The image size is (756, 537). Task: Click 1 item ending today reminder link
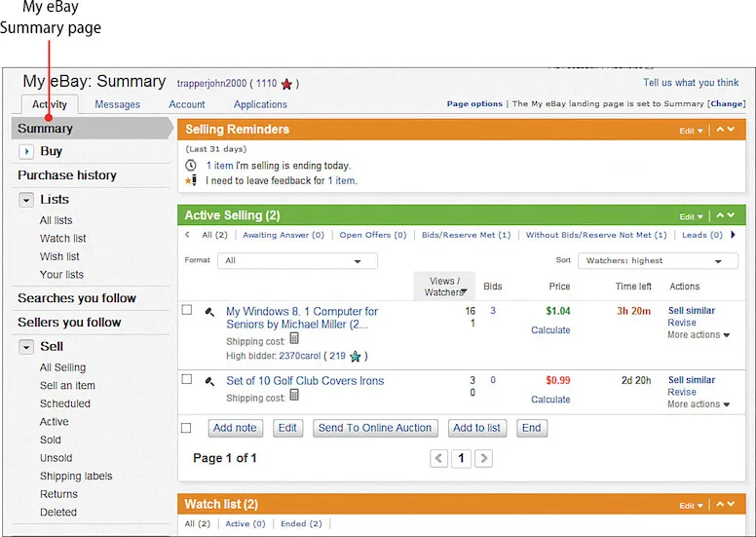220,166
